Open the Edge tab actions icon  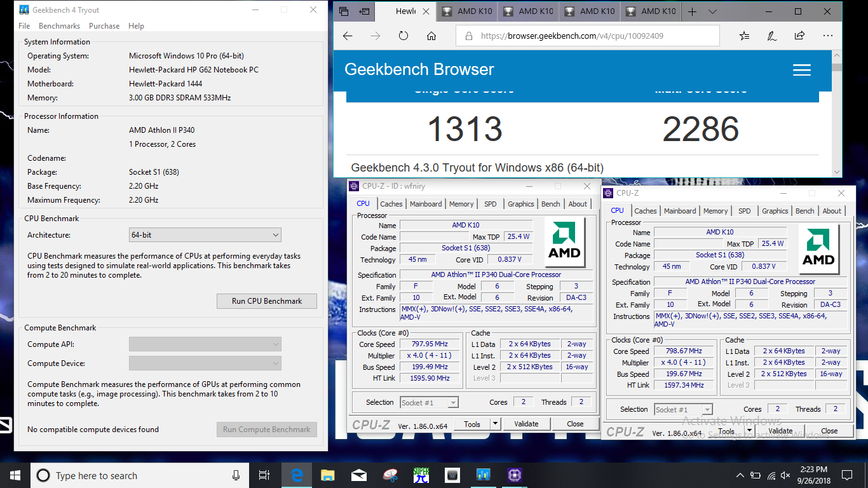coord(344,11)
